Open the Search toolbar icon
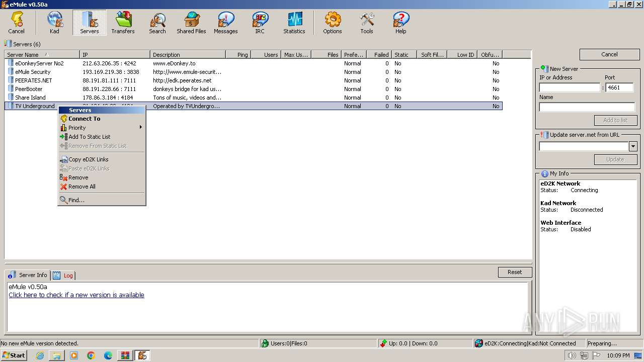 coord(157,23)
